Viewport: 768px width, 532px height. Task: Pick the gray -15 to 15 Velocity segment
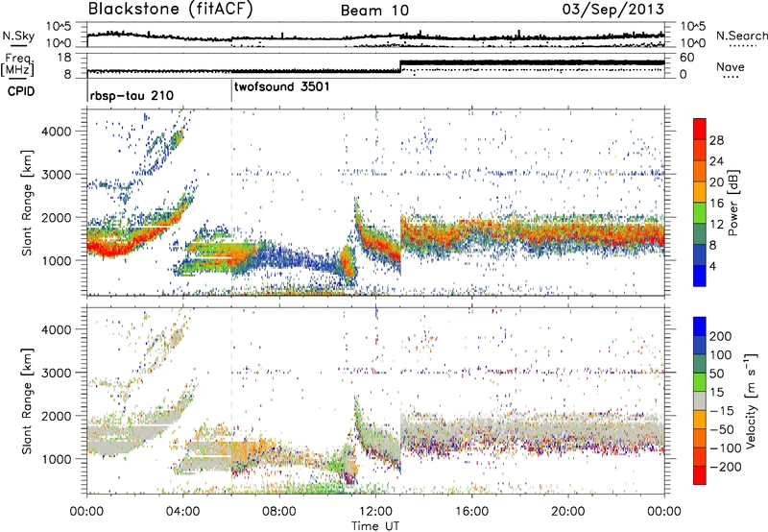tap(700, 400)
